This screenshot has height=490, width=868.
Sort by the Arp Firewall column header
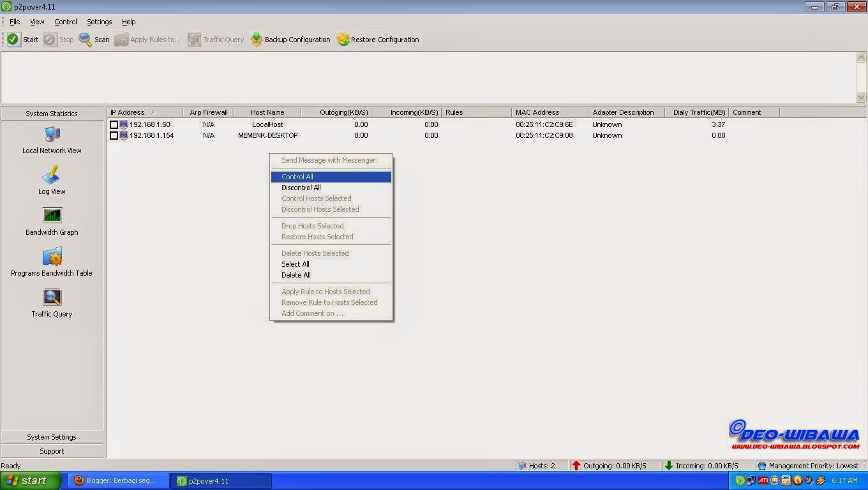tap(209, 112)
